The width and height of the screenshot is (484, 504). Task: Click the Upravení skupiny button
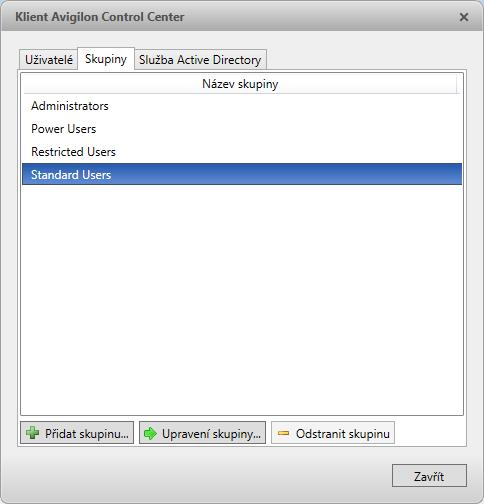point(202,433)
